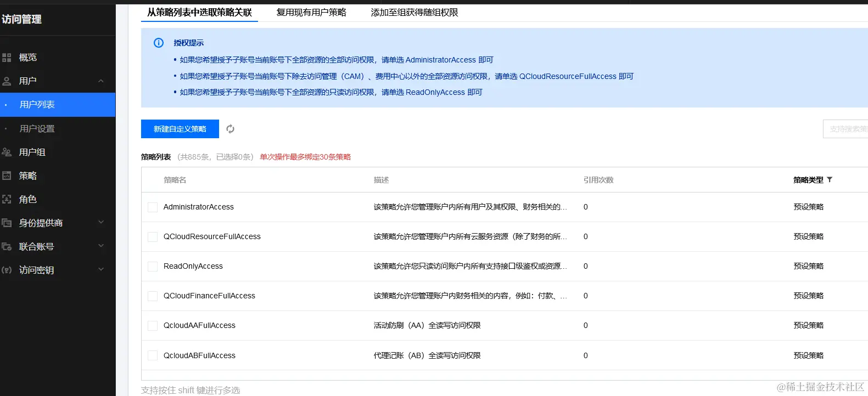Click the 引用次数 column header
This screenshot has height=396, width=868.
click(x=598, y=180)
